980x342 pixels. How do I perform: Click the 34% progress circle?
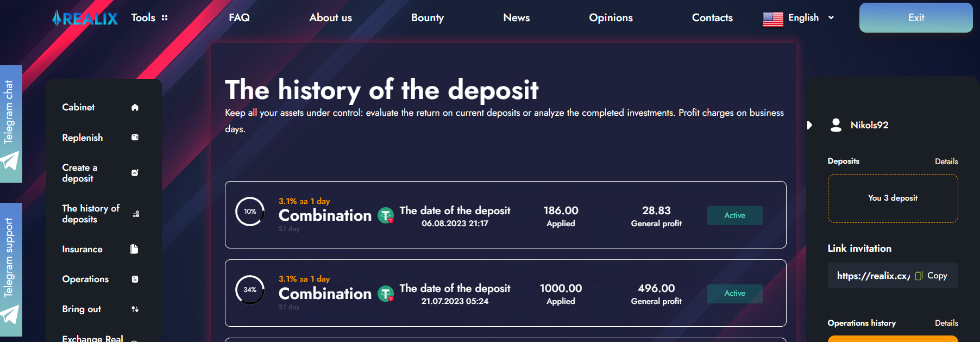tap(250, 290)
